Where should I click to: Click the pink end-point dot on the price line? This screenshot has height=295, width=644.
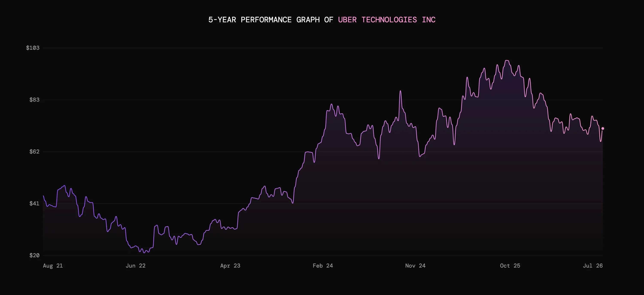point(603,129)
